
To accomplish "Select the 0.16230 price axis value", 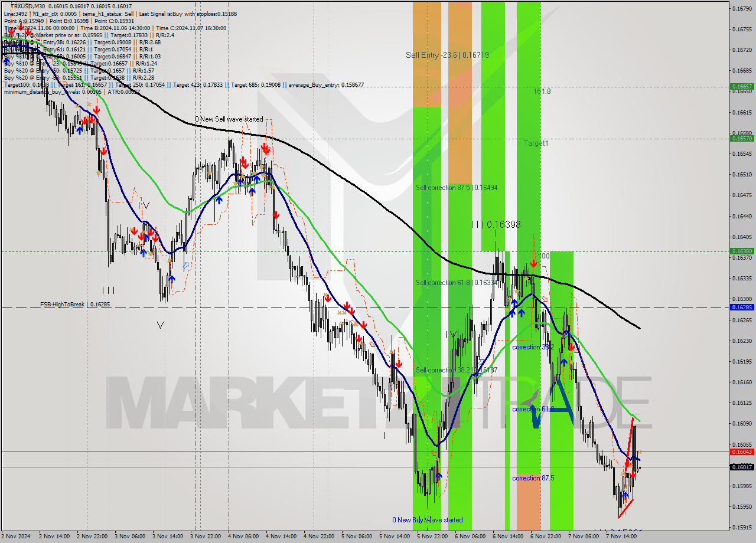I will point(742,341).
